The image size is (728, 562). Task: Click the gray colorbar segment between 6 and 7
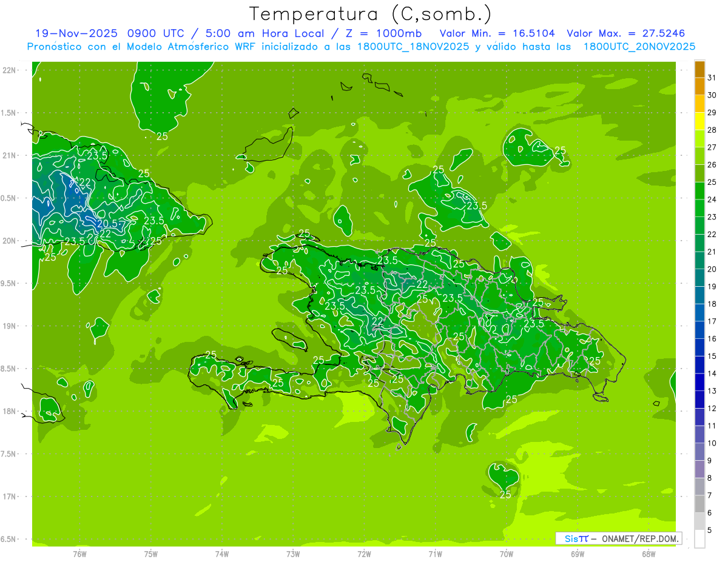(x=699, y=504)
